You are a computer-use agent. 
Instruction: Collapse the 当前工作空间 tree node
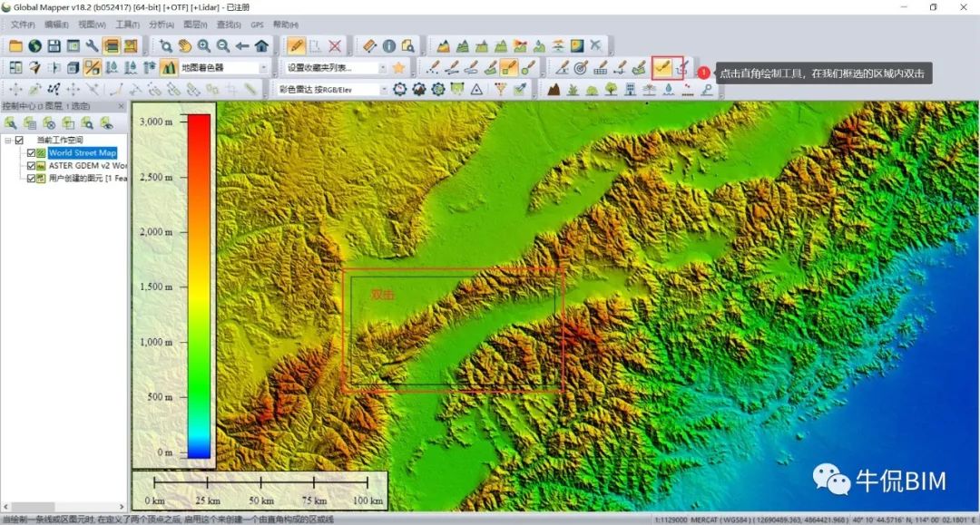(x=8, y=140)
